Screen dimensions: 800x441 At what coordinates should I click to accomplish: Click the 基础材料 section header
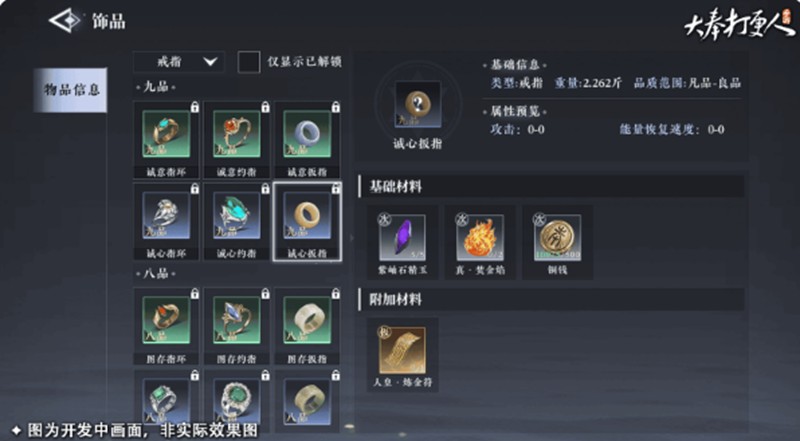point(551,186)
